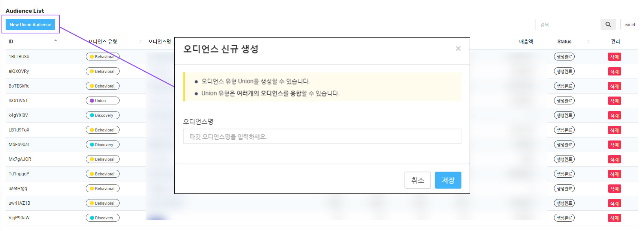Select audience ID uwrHAZ1B

click(x=19, y=203)
